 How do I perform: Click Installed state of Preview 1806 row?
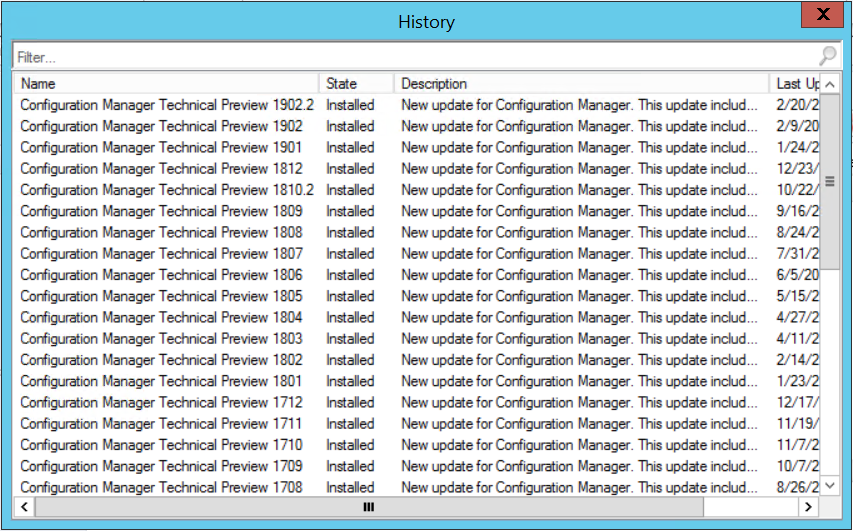pyautogui.click(x=350, y=275)
